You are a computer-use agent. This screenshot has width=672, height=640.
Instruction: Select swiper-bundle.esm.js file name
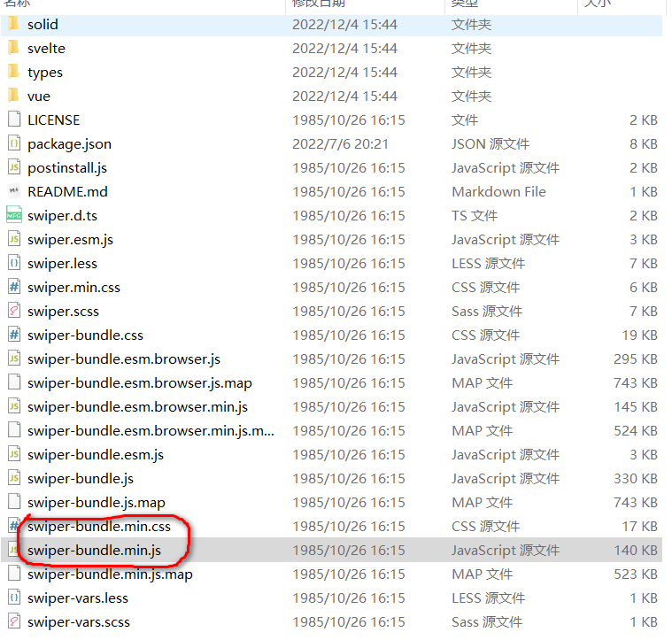coord(96,455)
